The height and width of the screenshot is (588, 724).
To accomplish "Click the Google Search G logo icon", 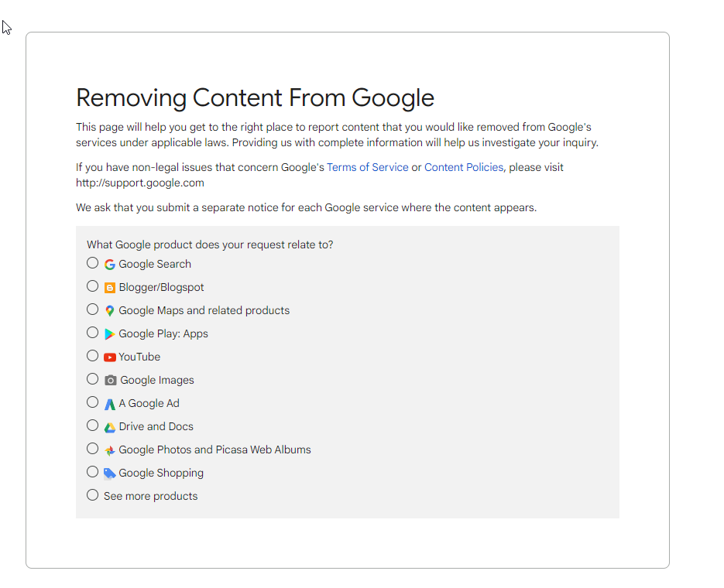I will [x=109, y=265].
